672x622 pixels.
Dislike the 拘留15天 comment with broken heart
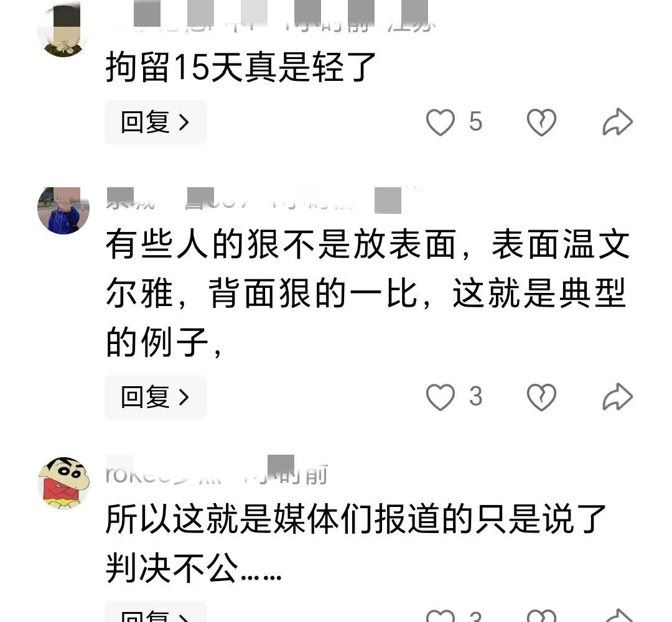[x=541, y=123]
